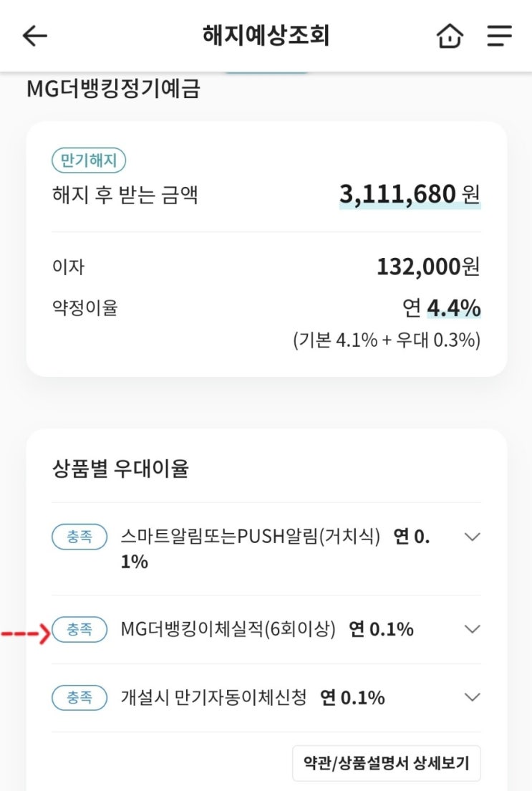Screen dimensions: 532x791
Task: Tap 충족 badge beside 스마트알림또는PUSH알림
Action: coord(79,537)
